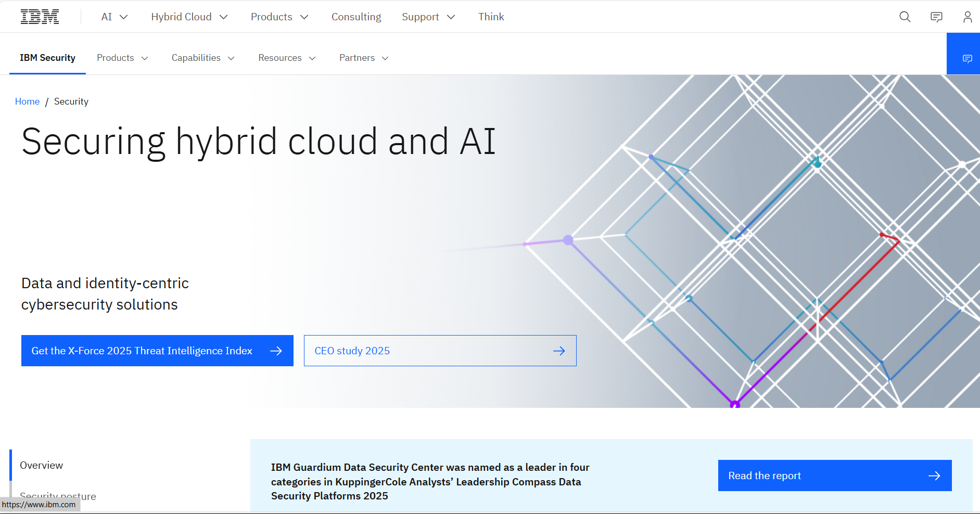The image size is (980, 514).
Task: Expand top Products menu chevron
Action: (x=304, y=17)
